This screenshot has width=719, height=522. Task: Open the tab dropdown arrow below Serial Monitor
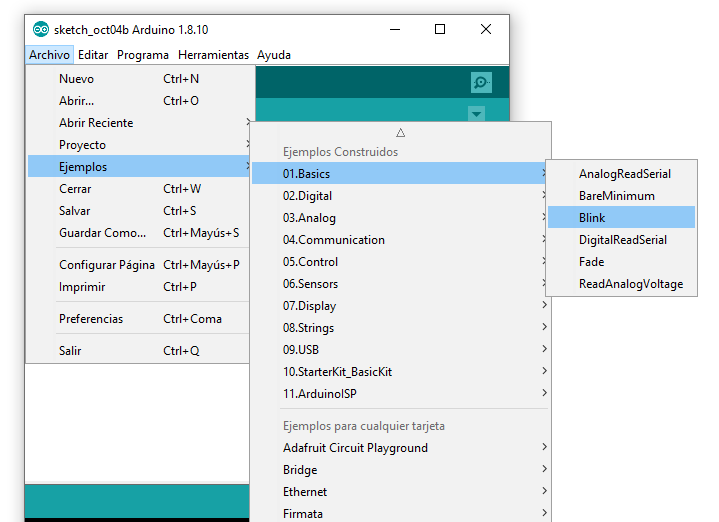click(x=476, y=114)
